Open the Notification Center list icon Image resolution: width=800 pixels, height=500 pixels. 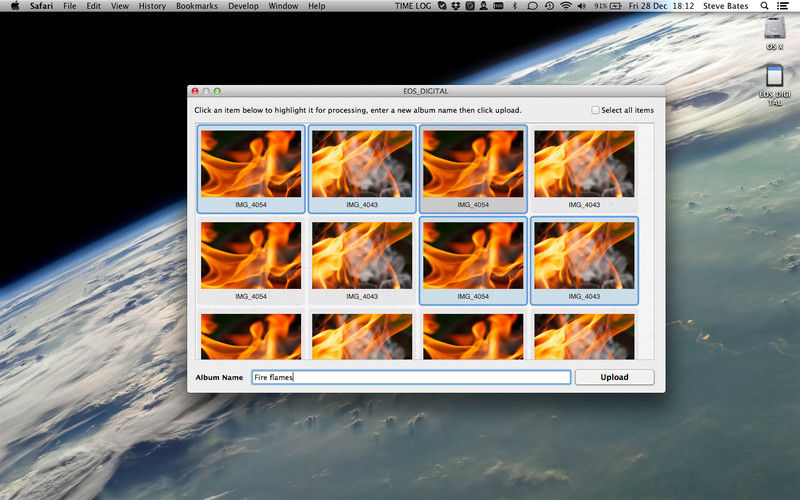[x=782, y=6]
